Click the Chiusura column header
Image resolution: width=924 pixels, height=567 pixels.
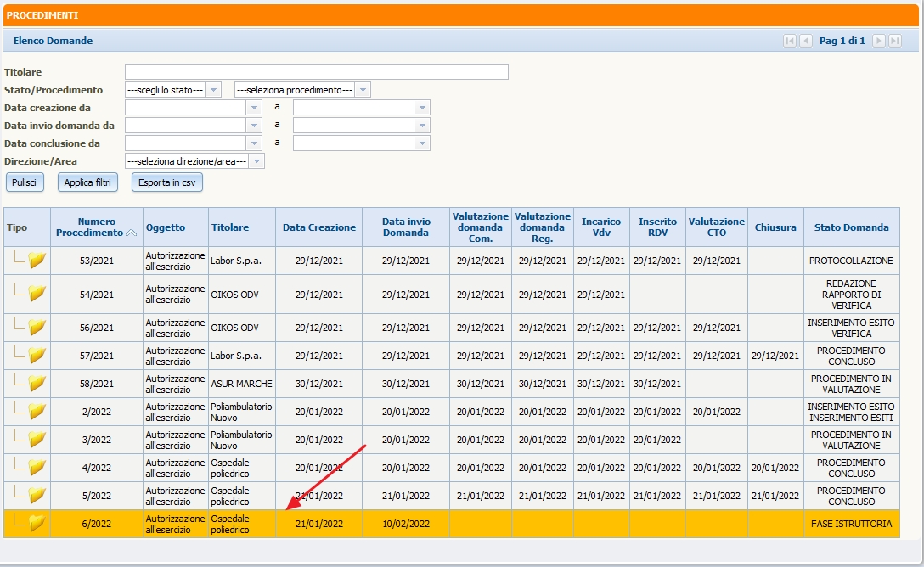[x=775, y=227]
